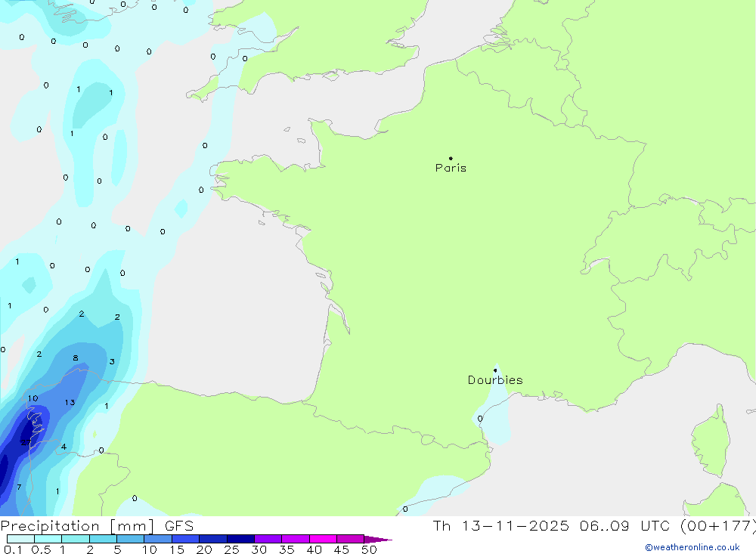Select the 30–35 mm purple legend swatch
The height and width of the screenshot is (554, 756).
point(268,539)
